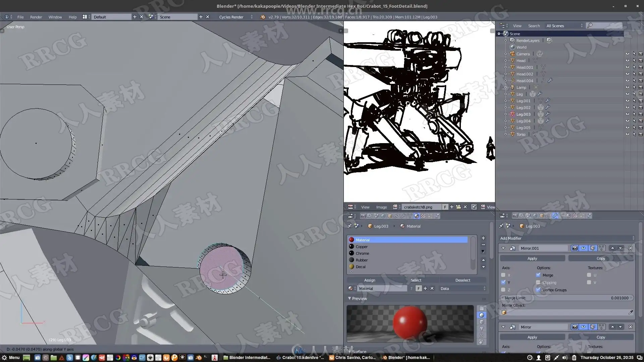The height and width of the screenshot is (362, 644).
Task: Uncheck Merge option on Mirror.001
Action: 538,275
